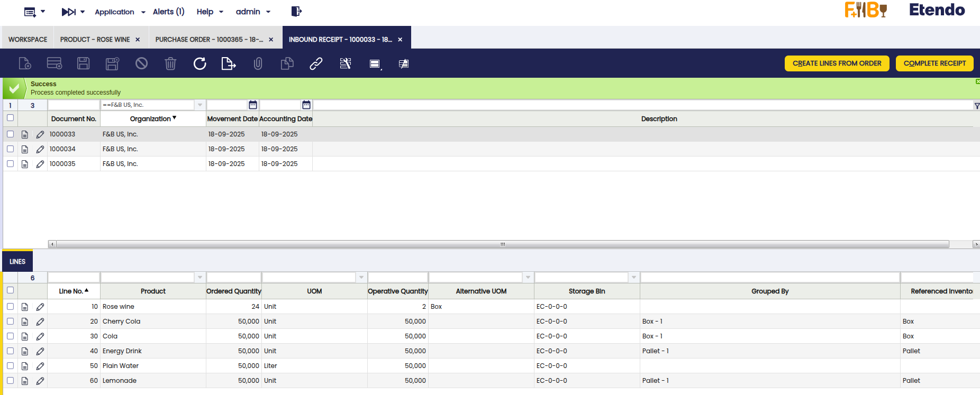
Task: Select the checkbox for the Rose wine line
Action: (10, 307)
